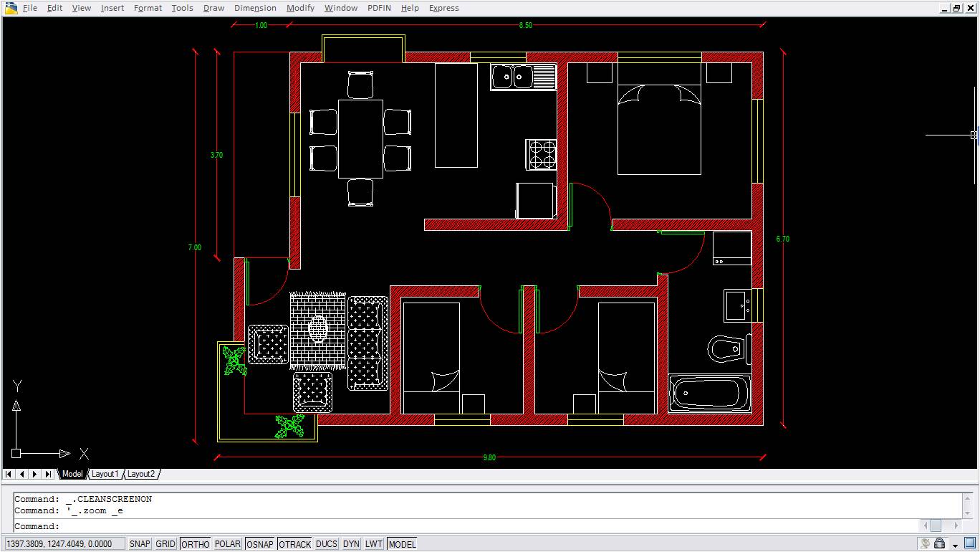Toggle SNAP mode in status bar
Screen dimensions: 980x552
(x=140, y=544)
